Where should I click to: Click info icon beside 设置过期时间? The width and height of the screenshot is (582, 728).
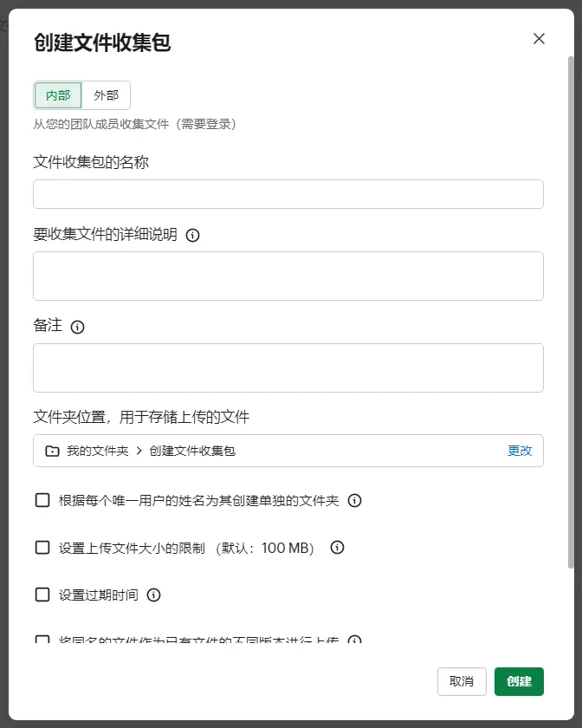click(154, 595)
